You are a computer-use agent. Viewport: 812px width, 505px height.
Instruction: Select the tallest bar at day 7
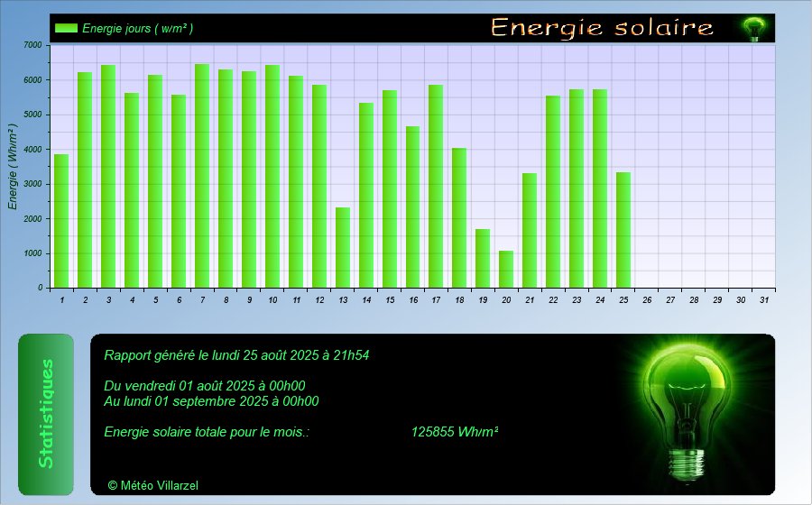pyautogui.click(x=202, y=176)
